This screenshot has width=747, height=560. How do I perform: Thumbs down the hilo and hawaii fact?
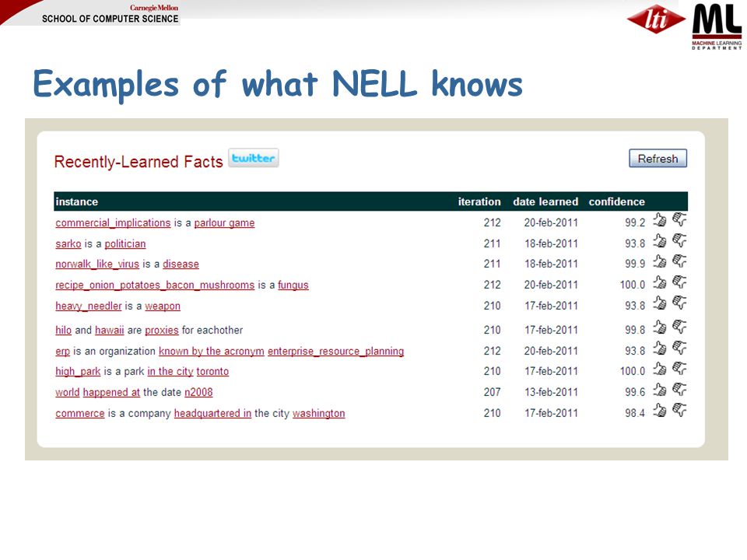(679, 327)
